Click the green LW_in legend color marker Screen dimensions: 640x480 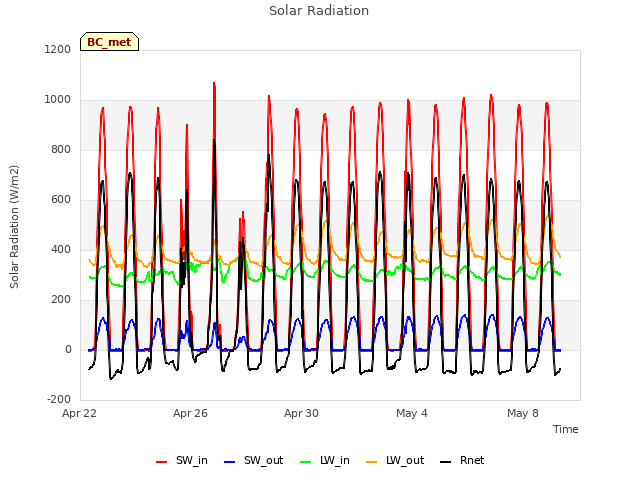point(306,462)
